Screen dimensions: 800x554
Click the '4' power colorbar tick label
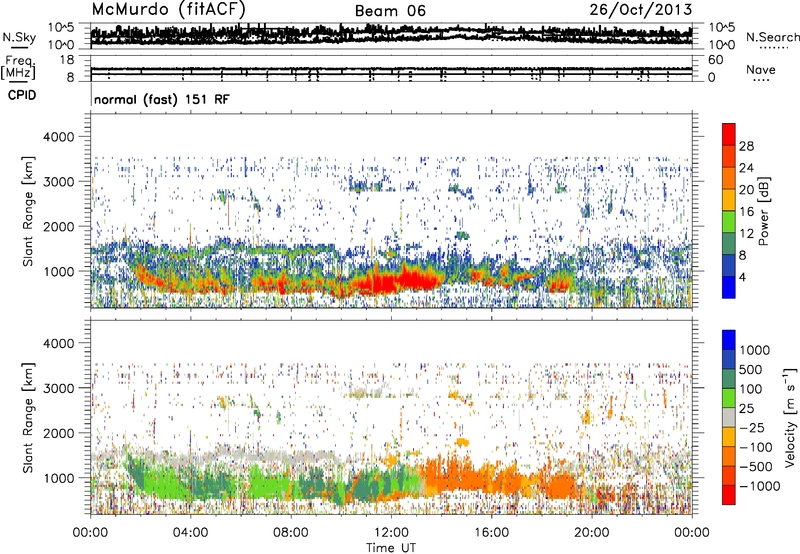743,278
